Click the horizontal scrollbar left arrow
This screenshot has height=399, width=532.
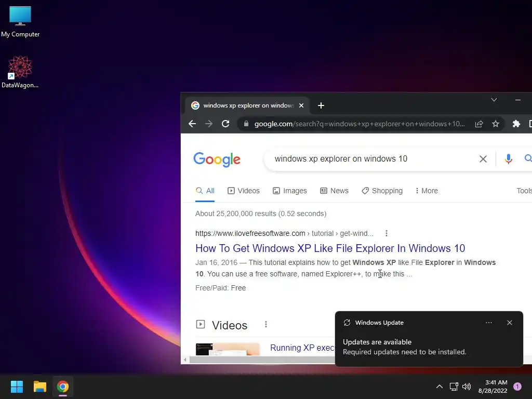coord(185,360)
